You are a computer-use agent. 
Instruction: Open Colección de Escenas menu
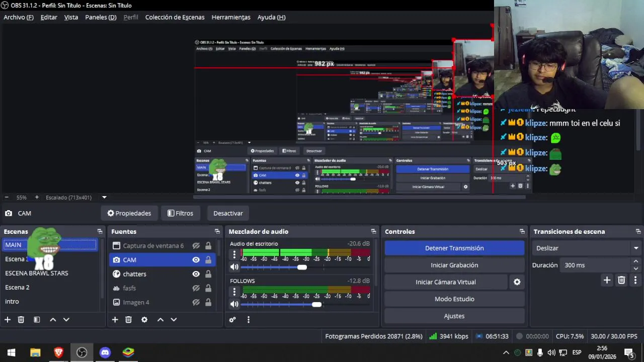175,17
